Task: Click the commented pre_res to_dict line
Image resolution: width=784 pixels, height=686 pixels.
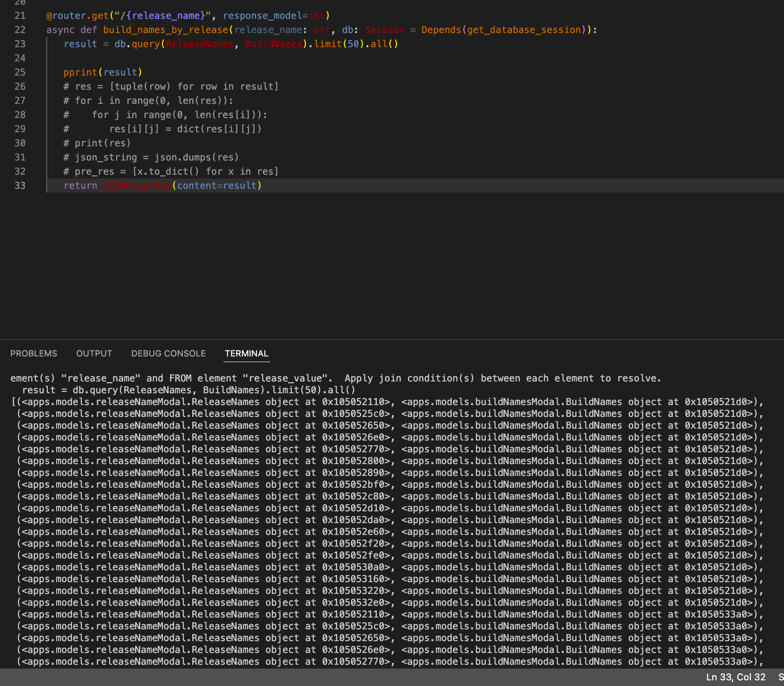Action: click(x=171, y=171)
